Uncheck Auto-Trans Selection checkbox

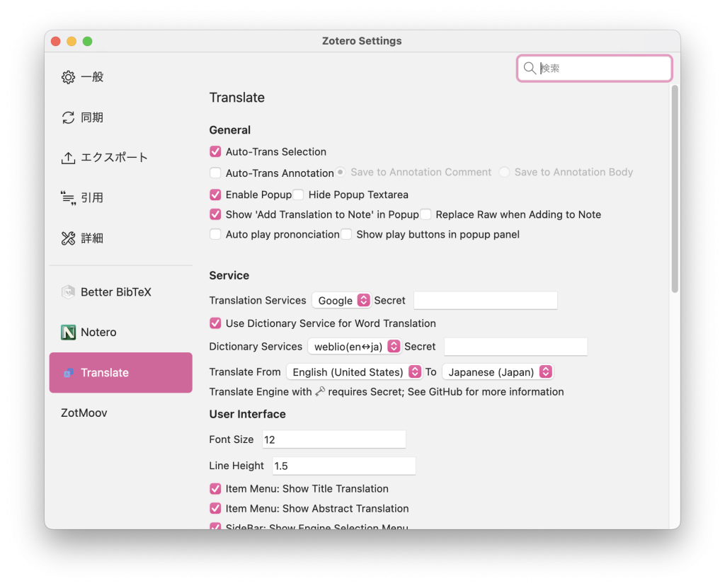tap(215, 151)
